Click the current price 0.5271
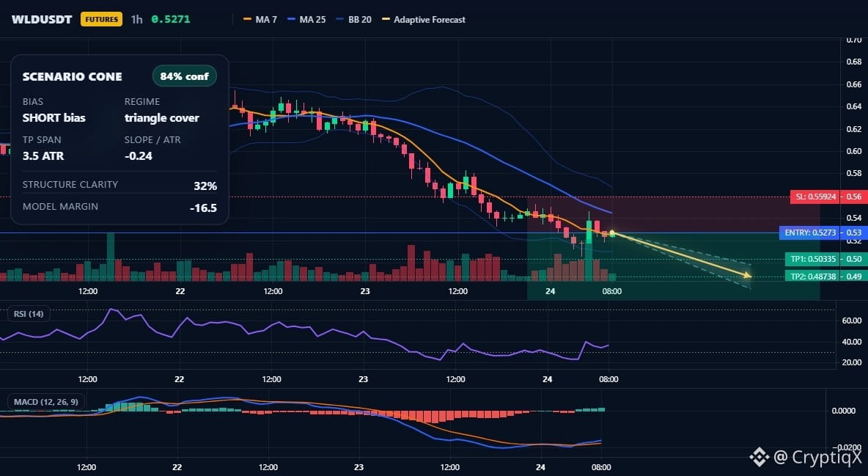This screenshot has width=868, height=476. coord(171,19)
